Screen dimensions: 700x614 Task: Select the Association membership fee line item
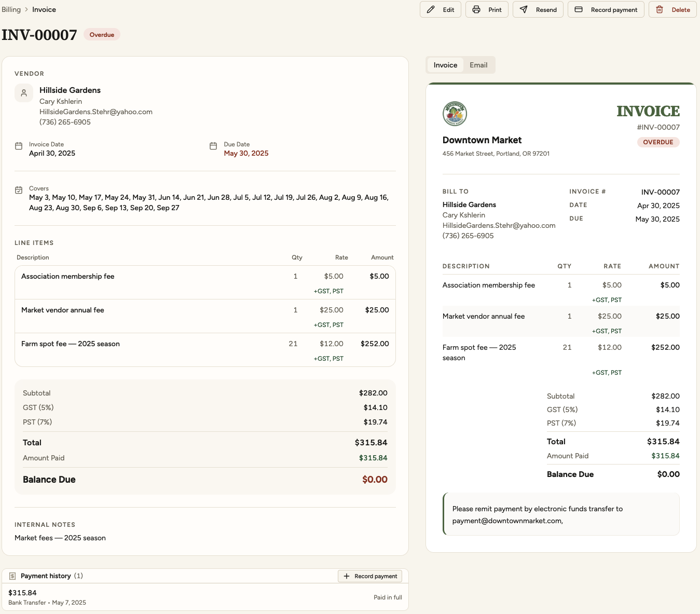click(x=205, y=283)
